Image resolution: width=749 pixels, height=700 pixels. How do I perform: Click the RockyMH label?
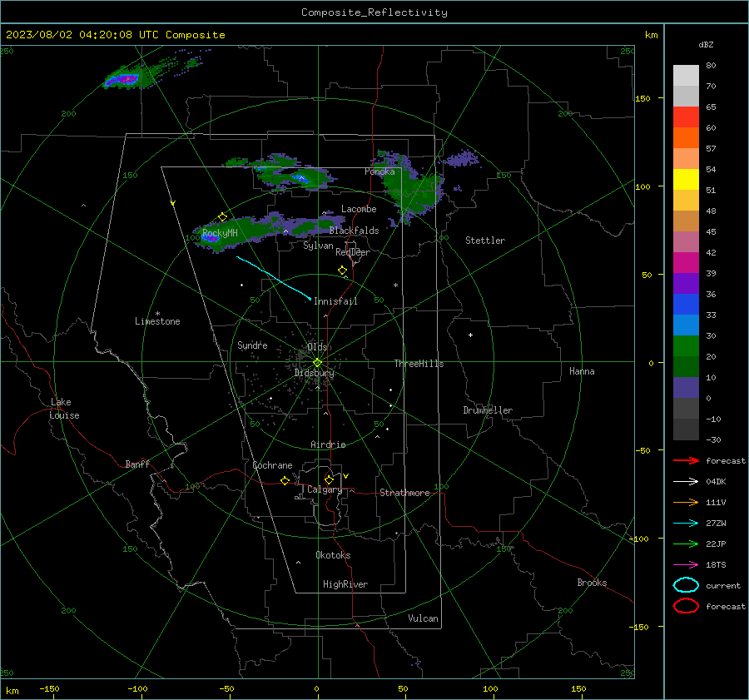tap(220, 233)
